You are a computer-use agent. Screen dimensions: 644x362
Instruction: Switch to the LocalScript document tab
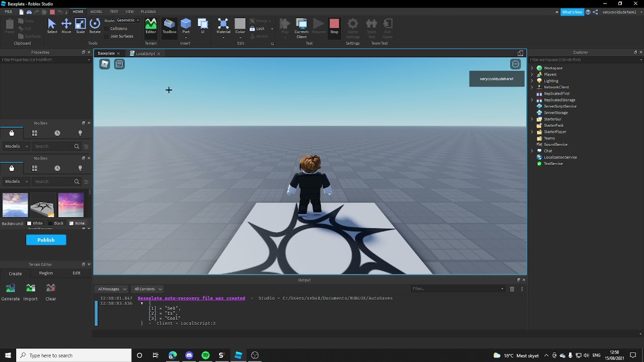(x=145, y=53)
